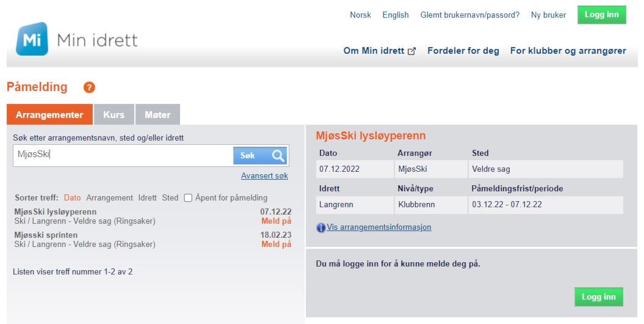Click the blue info icon

pyautogui.click(x=321, y=227)
